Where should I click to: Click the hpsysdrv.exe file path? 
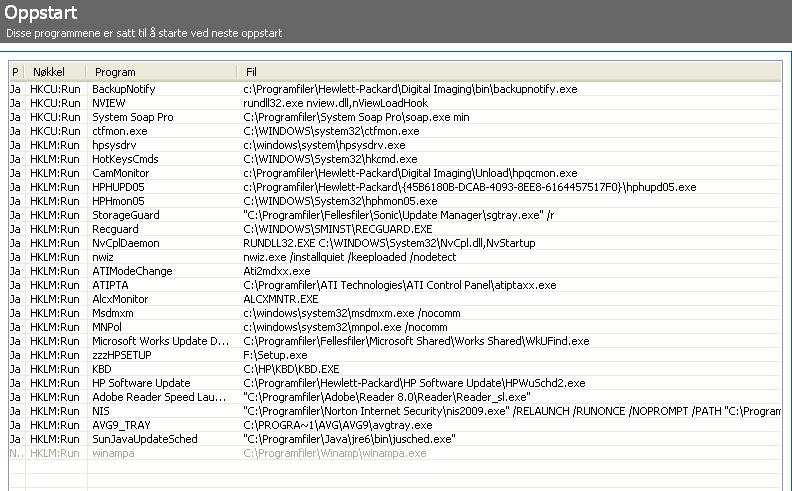pyautogui.click(x=324, y=145)
